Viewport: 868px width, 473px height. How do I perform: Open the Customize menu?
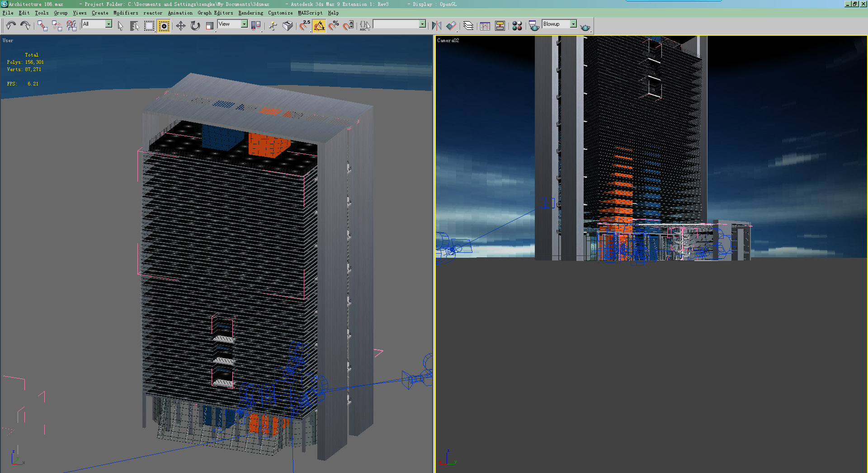pyautogui.click(x=280, y=13)
